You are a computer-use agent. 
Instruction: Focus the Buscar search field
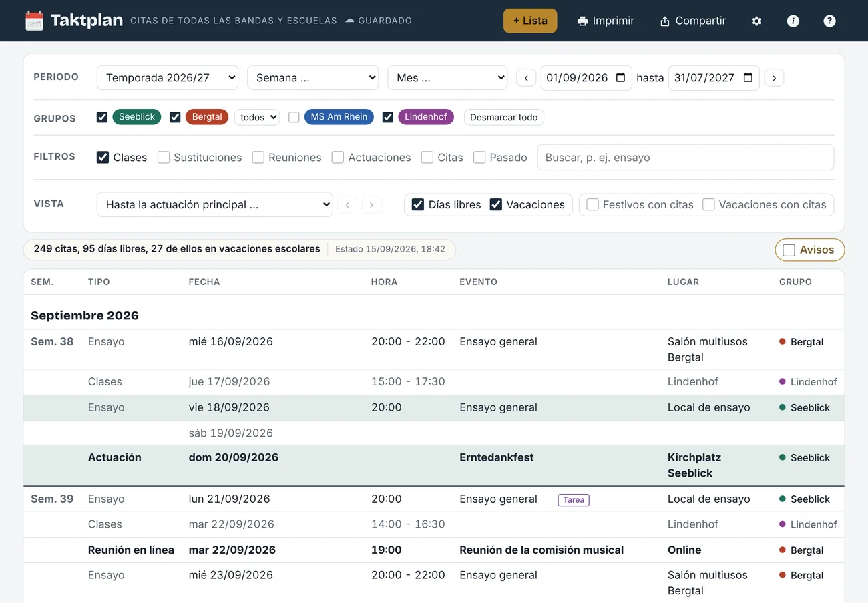[686, 158]
